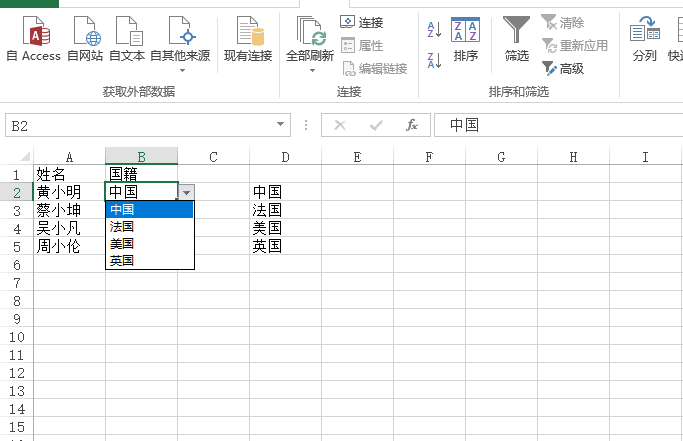This screenshot has width=683, height=441.
Task: Choose 法国 from the dropdown list
Action: click(149, 227)
